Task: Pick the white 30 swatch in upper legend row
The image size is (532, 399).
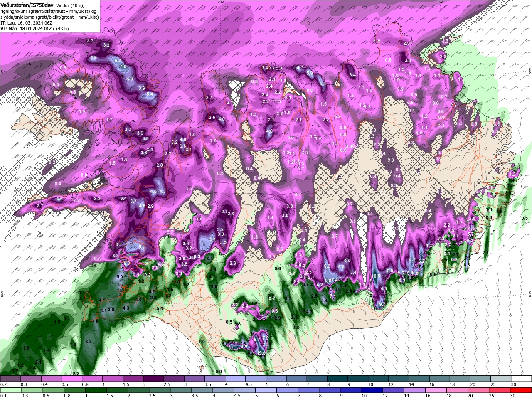Action: click(521, 379)
